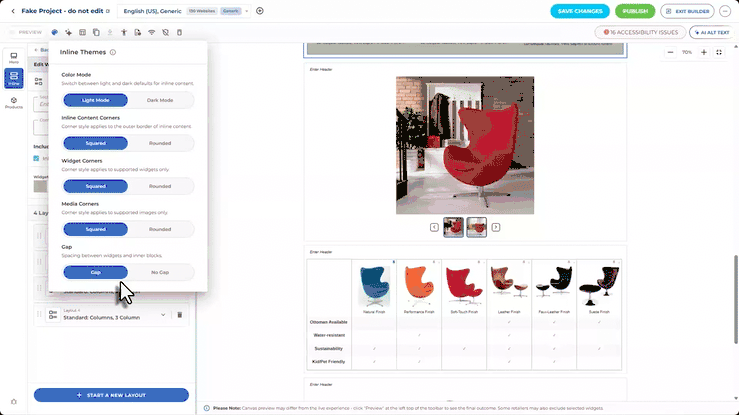Click Start a New Layout button
Screen dimensions: 739x415
(x=111, y=395)
